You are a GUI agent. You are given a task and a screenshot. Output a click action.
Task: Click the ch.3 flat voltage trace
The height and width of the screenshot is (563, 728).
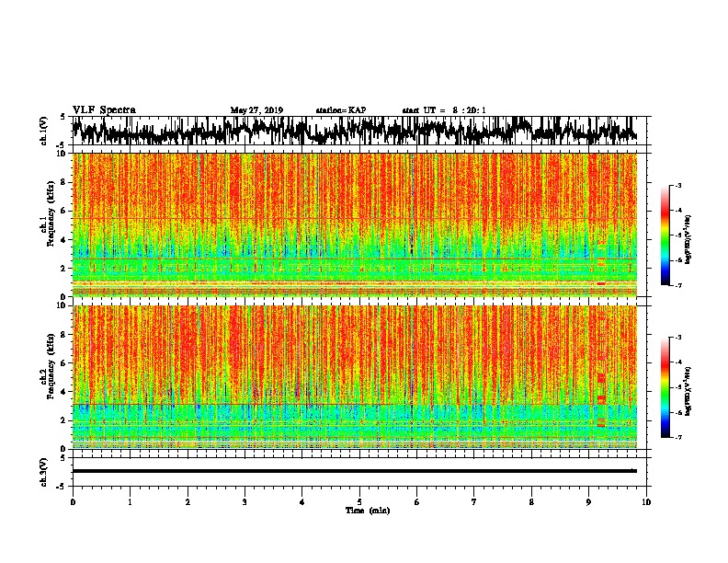(x=355, y=471)
